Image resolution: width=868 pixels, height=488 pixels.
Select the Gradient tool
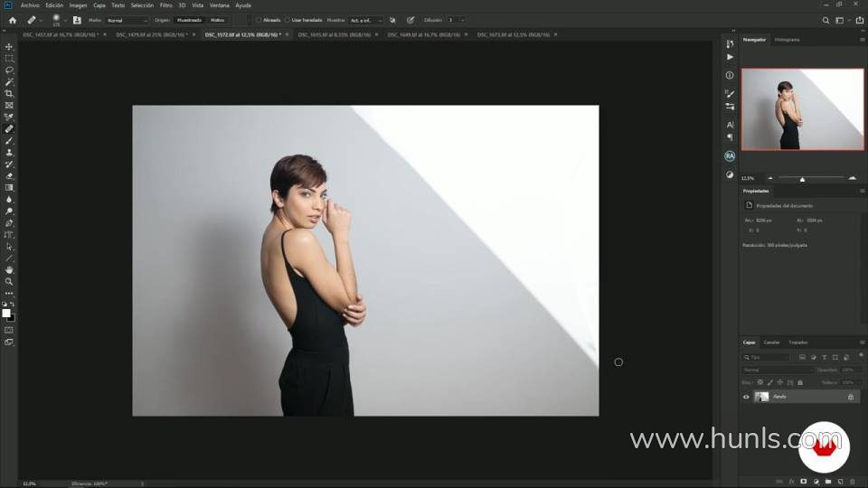(9, 188)
